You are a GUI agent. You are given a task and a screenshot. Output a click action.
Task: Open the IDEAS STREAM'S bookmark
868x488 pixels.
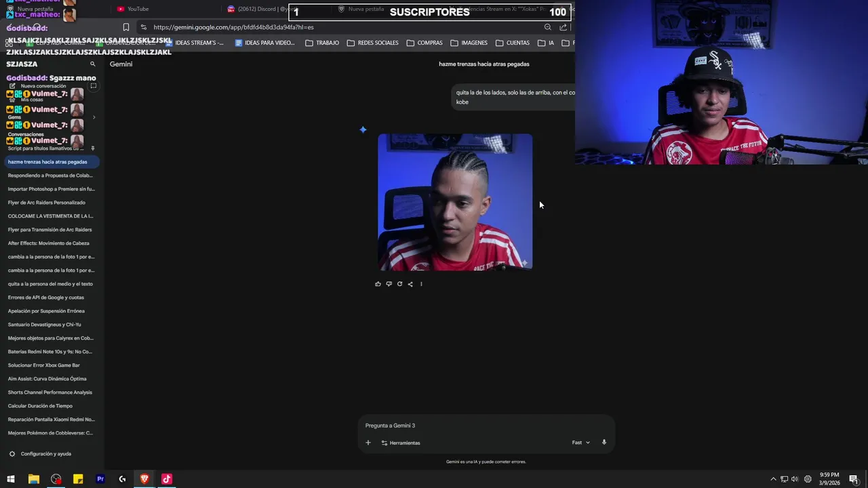pyautogui.click(x=195, y=43)
